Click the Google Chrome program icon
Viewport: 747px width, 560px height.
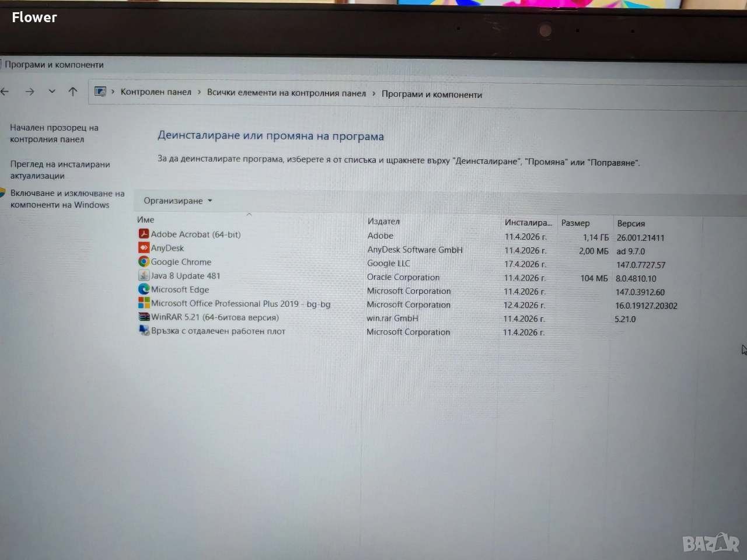click(x=144, y=262)
